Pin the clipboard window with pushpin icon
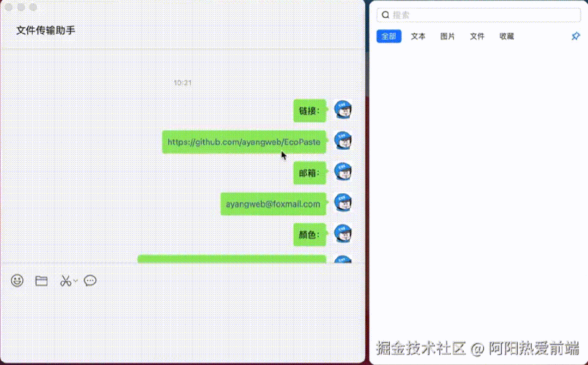This screenshot has width=588, height=365. (575, 36)
